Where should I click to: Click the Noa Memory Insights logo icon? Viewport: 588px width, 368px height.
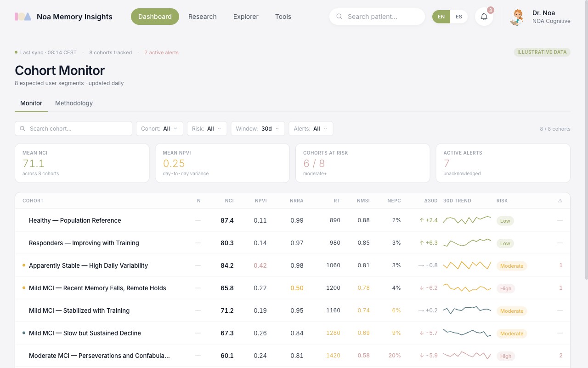23,17
